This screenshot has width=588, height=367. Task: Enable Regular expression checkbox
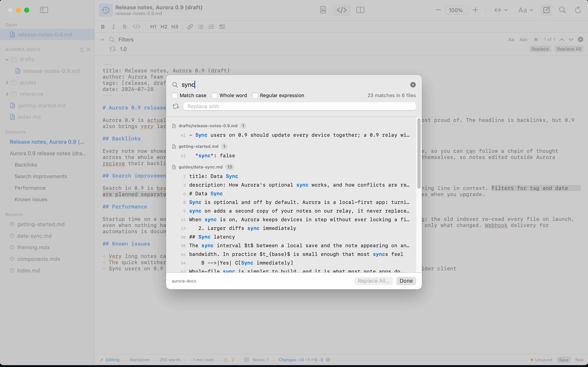point(255,96)
